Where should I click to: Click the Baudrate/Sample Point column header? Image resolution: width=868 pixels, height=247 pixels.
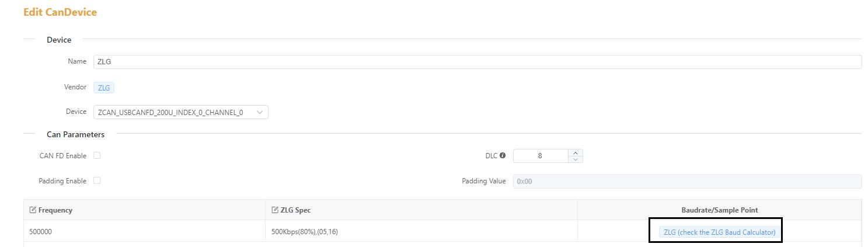click(x=720, y=210)
